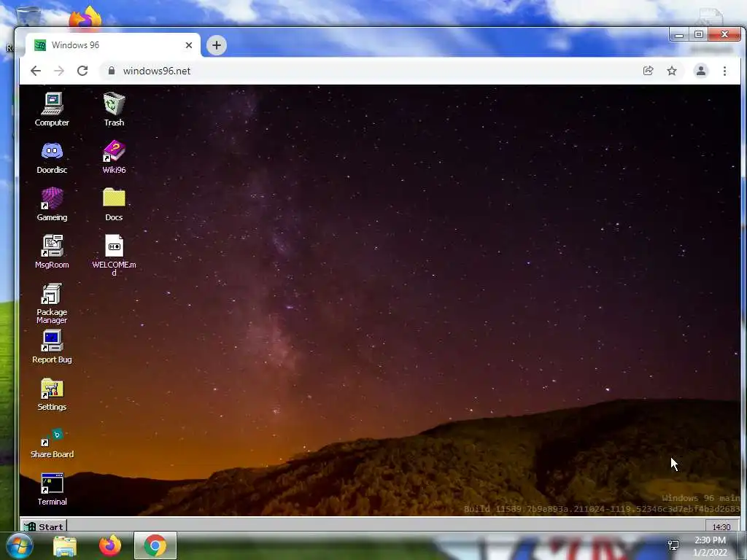The width and height of the screenshot is (747, 560).
Task: Open a new Chrome tab
Action: tap(217, 45)
